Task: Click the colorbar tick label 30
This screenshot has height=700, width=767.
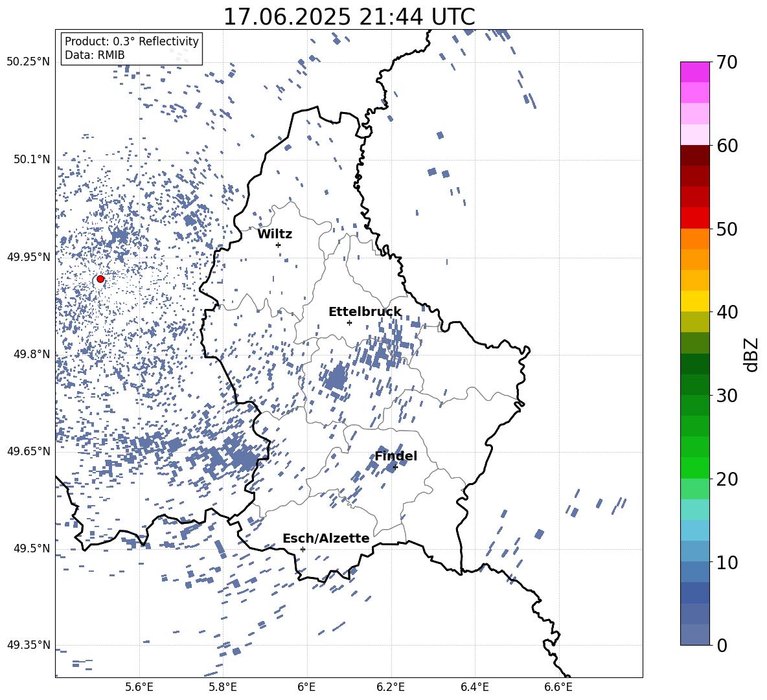Action: tap(727, 396)
